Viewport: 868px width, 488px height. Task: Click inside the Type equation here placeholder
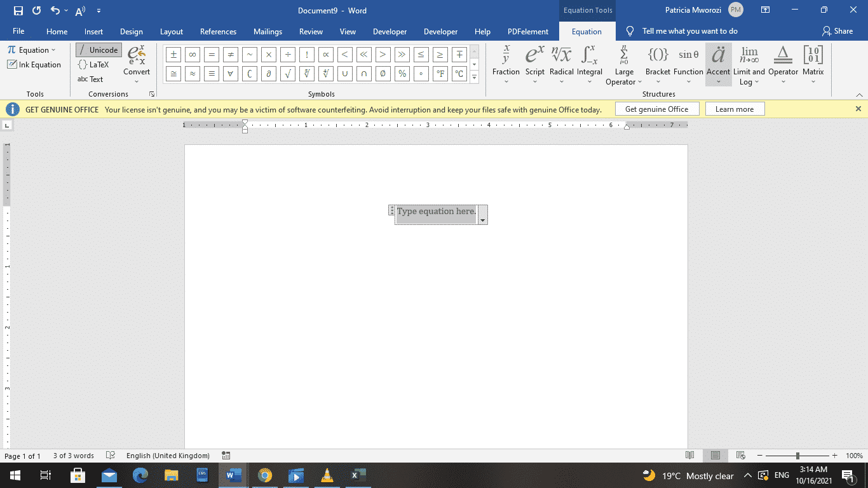click(x=436, y=212)
